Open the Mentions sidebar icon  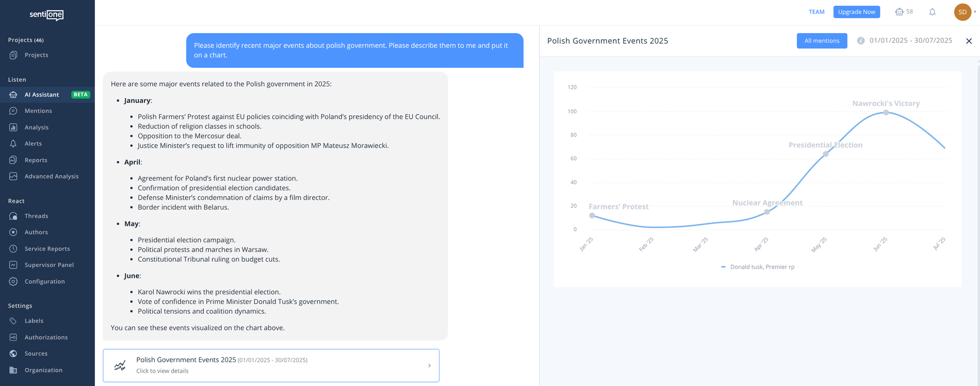13,111
